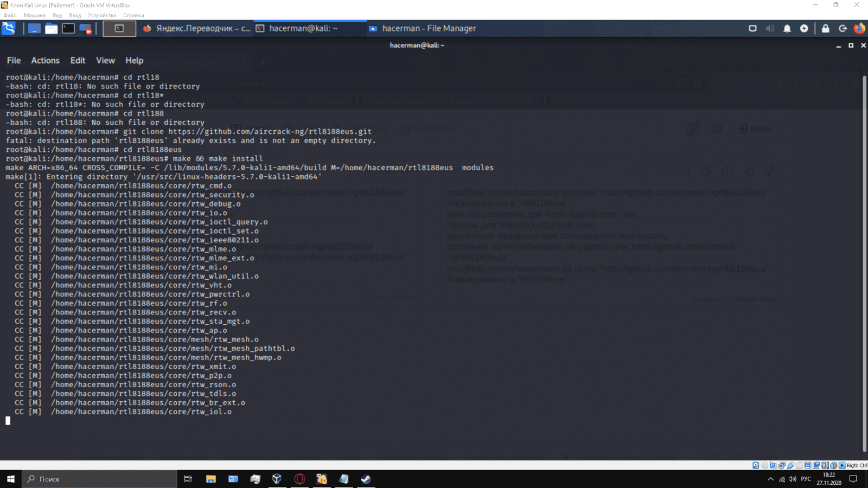Launch the terminal emulator from Kali panel
Viewport: 868px width, 488px height.
(68, 28)
